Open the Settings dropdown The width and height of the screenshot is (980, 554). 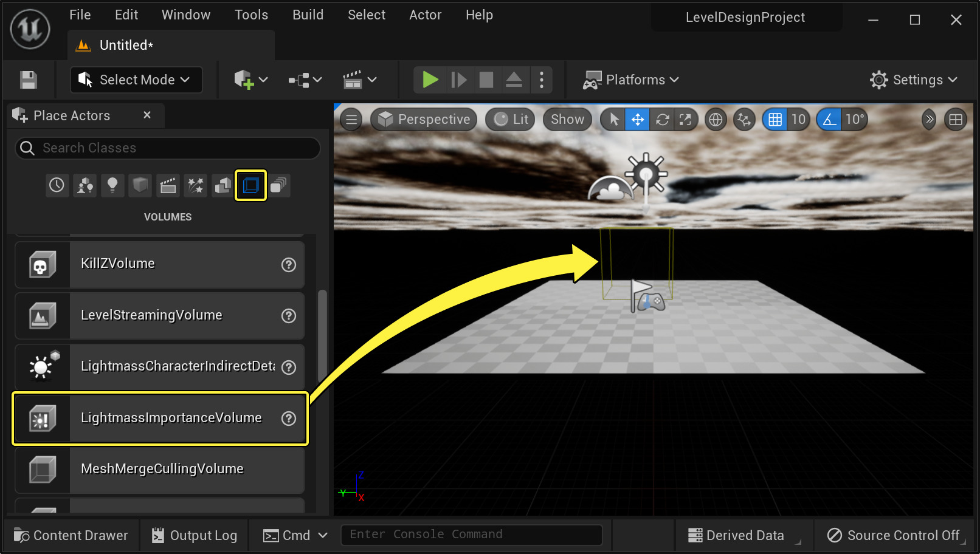pyautogui.click(x=914, y=80)
